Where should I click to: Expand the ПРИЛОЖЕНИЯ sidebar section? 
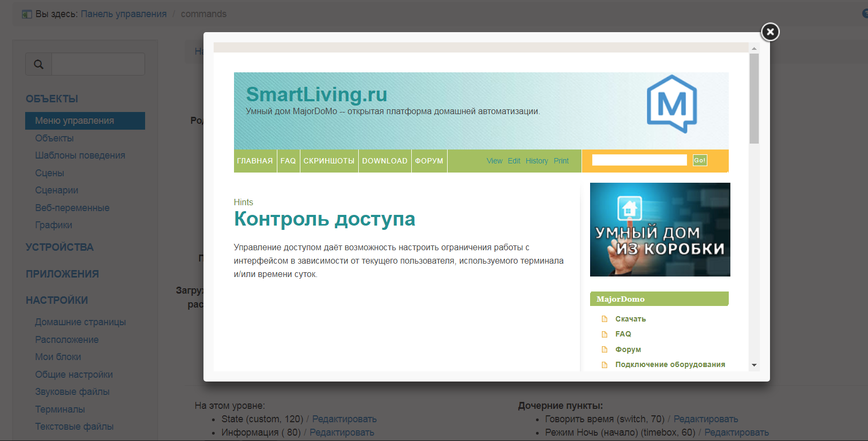62,274
